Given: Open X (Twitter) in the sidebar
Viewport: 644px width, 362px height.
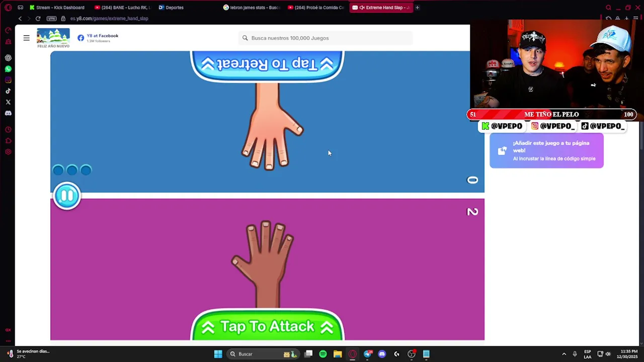Looking at the screenshot, I should coord(8,102).
